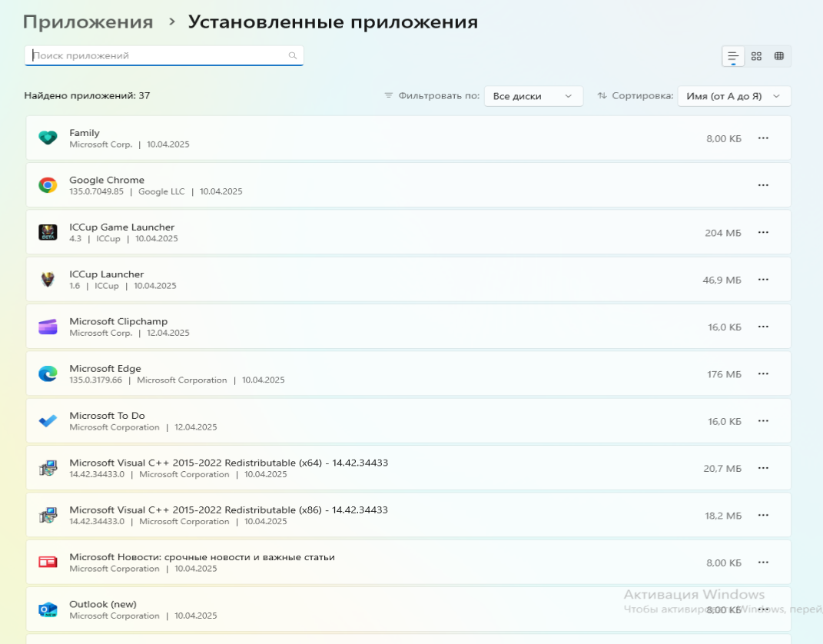Viewport: 823px width, 644px height.
Task: Click the Microsoft Новости news icon
Action: (48, 562)
